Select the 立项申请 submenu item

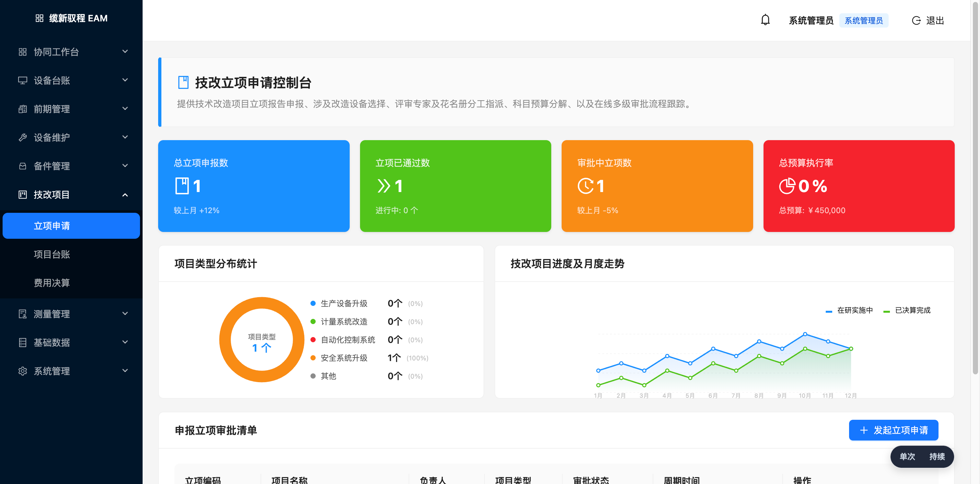tap(71, 226)
